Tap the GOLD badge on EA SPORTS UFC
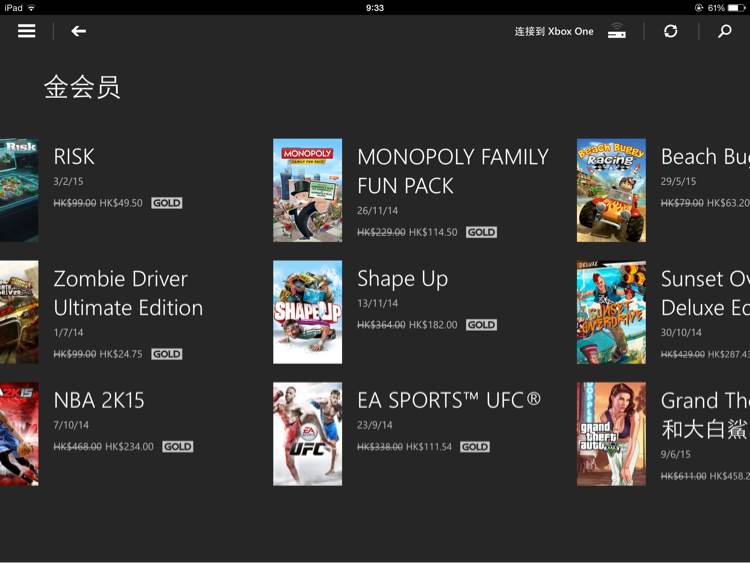This screenshot has width=750, height=563. pos(475,447)
